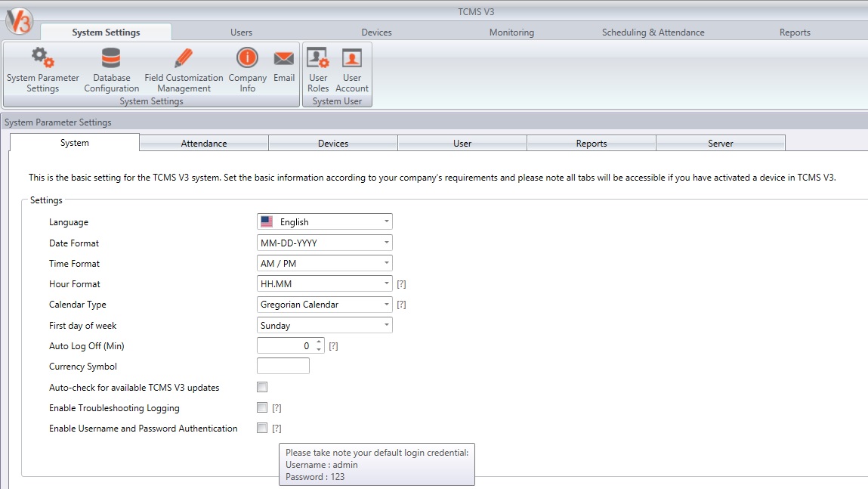Open the First day of week dropdown
Viewport: 868px width, 489px height.
coord(324,325)
